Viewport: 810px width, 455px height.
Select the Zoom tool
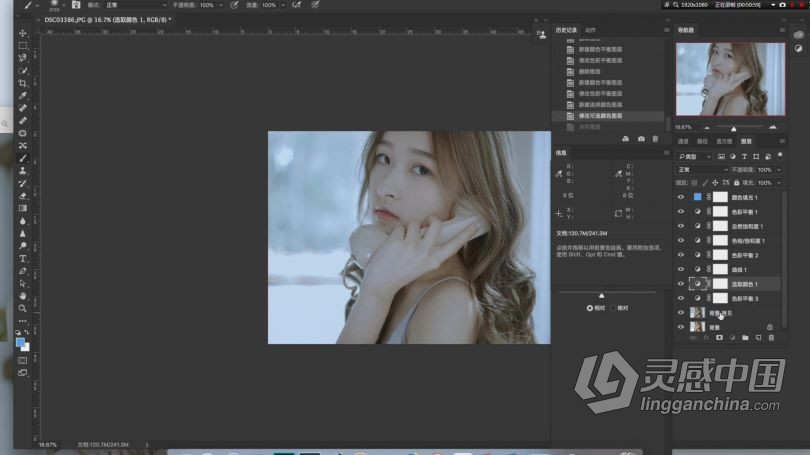23,308
